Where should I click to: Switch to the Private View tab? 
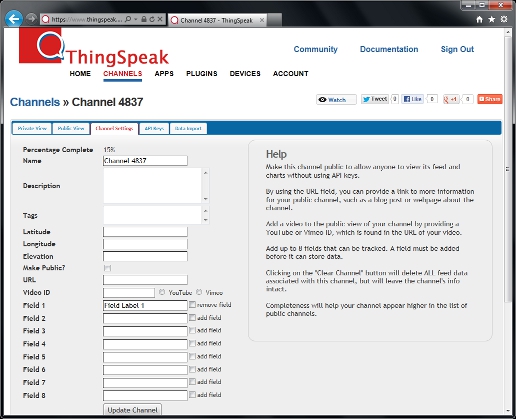click(32, 128)
